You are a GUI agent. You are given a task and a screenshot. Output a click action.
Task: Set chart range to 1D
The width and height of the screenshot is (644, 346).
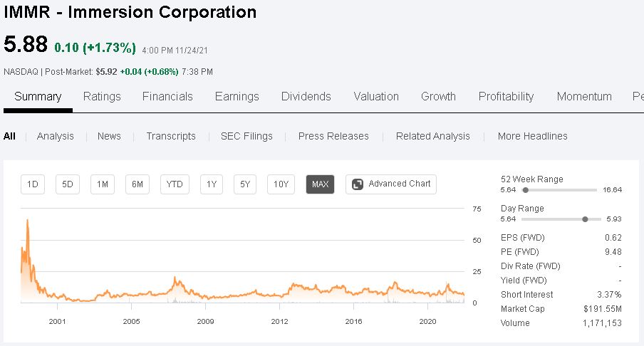click(x=33, y=184)
